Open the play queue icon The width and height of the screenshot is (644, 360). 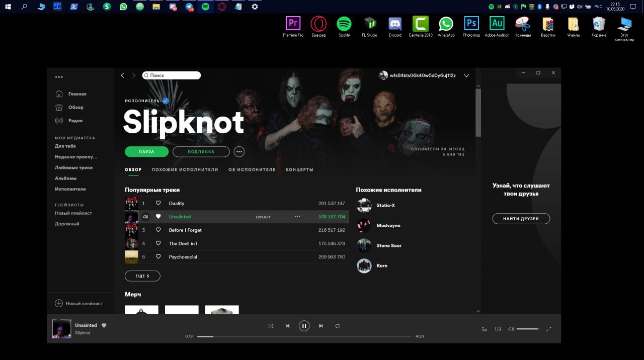coord(485,329)
